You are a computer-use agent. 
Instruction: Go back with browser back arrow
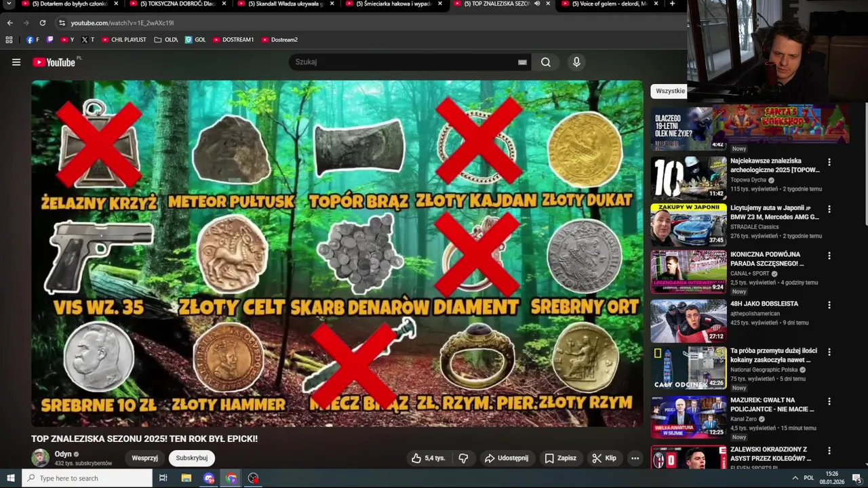point(9,22)
